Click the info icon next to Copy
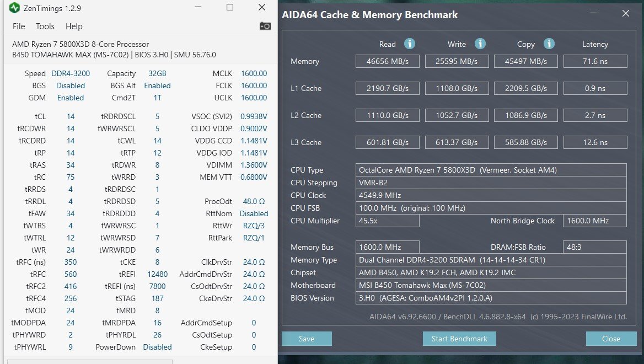Viewport: 644px width, 364px height. click(549, 44)
